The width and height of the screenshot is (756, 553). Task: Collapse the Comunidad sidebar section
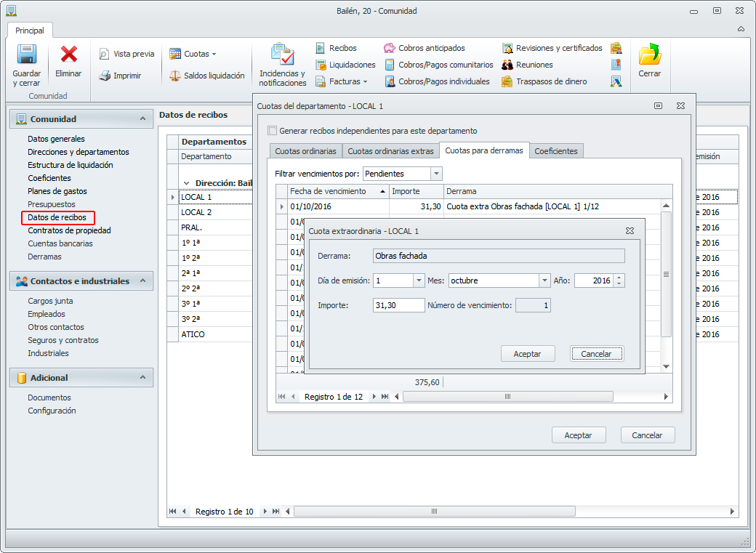click(x=142, y=118)
